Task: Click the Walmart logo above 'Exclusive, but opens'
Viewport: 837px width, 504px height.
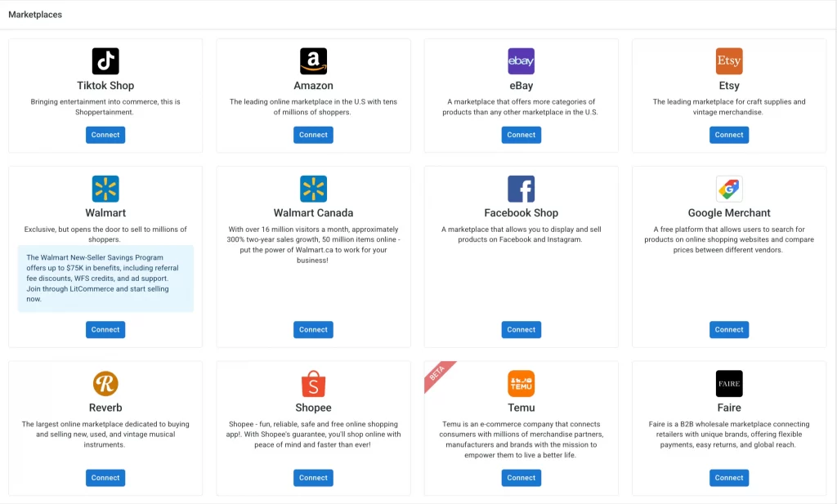Action: coord(105,189)
